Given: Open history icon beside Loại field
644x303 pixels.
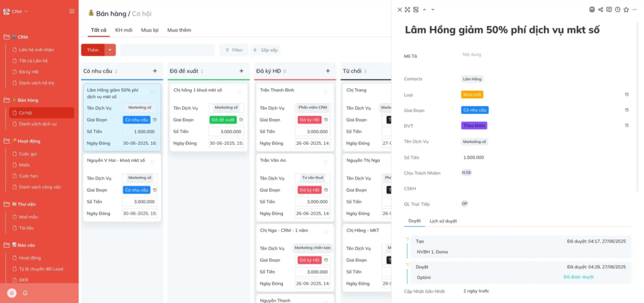Looking at the screenshot, I should coord(626,94).
